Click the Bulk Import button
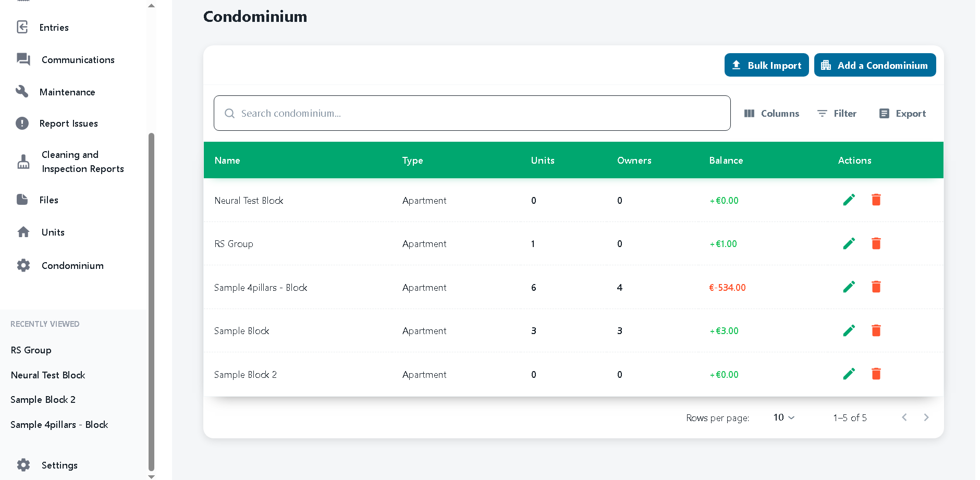 (766, 65)
